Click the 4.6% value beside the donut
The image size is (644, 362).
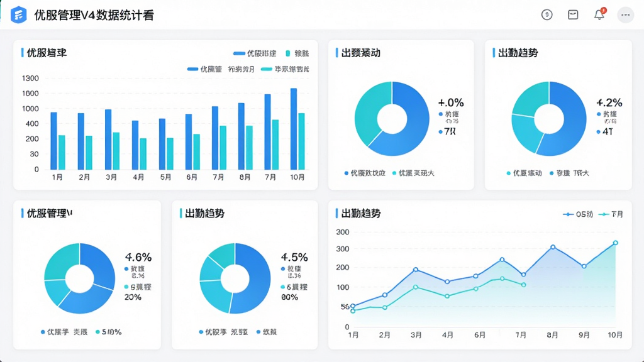(138, 257)
